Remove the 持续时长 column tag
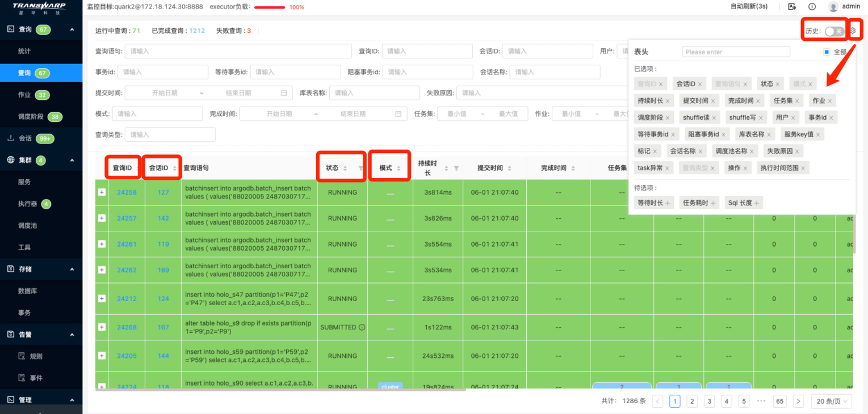Viewport: 868px width, 414px height. [x=668, y=101]
